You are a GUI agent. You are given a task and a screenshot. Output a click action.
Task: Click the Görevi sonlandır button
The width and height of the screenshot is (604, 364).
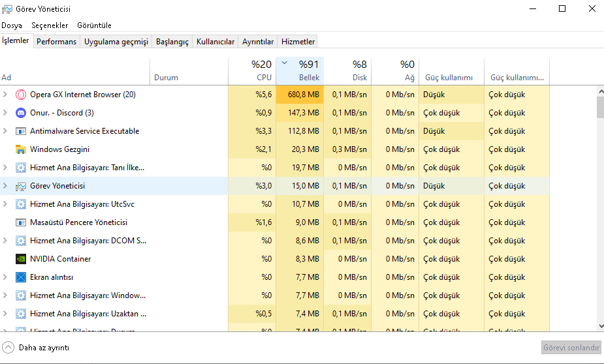tap(571, 348)
